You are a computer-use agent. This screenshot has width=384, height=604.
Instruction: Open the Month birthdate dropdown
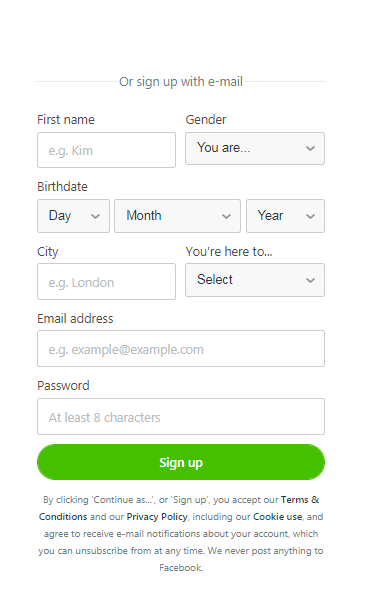point(177,216)
